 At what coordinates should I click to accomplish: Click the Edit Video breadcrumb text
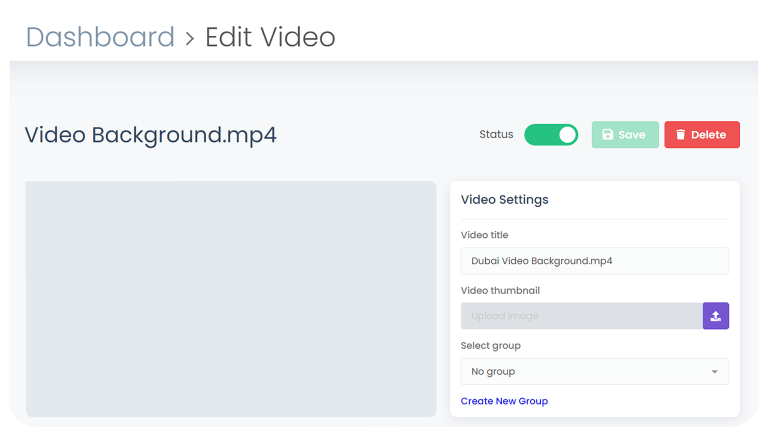click(x=270, y=38)
